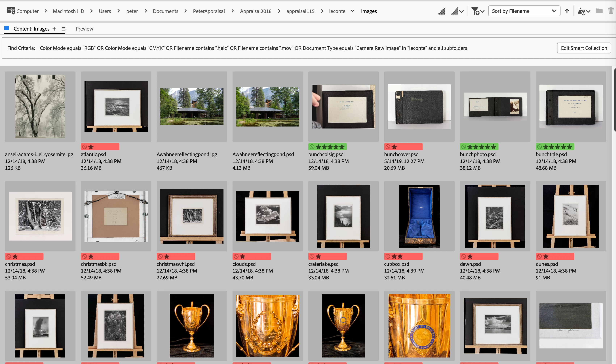Open the Sort by Filename dropdown
This screenshot has height=364, width=616.
pos(524,11)
